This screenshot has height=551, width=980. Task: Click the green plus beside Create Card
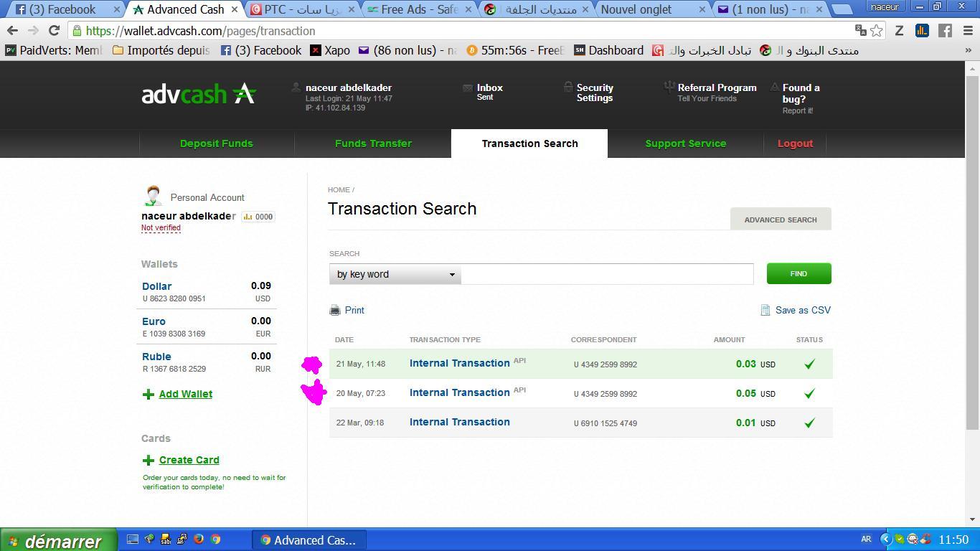(149, 460)
